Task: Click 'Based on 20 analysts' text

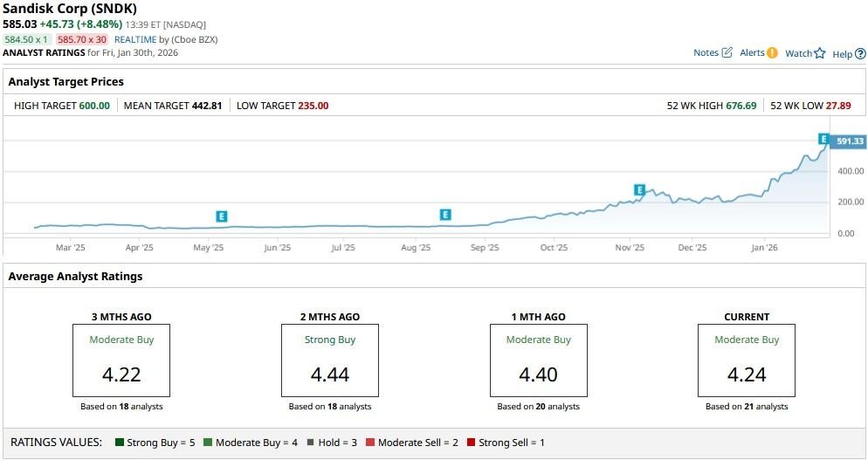Action: click(x=539, y=406)
